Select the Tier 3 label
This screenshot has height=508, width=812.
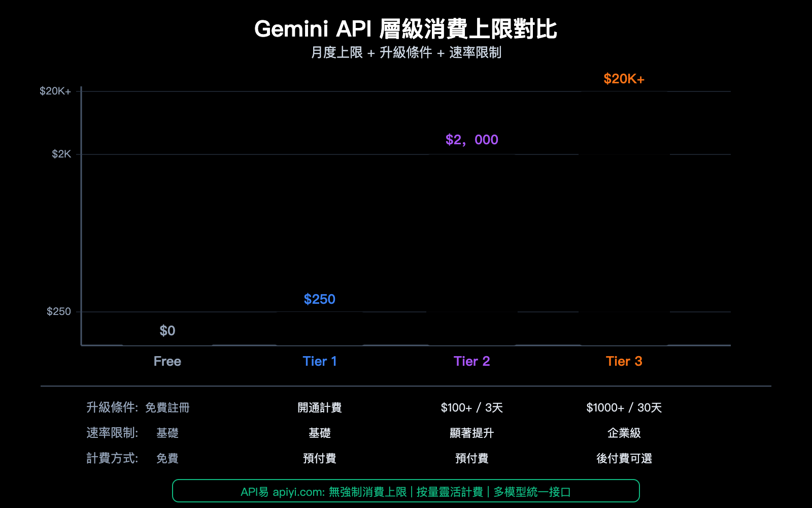pyautogui.click(x=624, y=361)
